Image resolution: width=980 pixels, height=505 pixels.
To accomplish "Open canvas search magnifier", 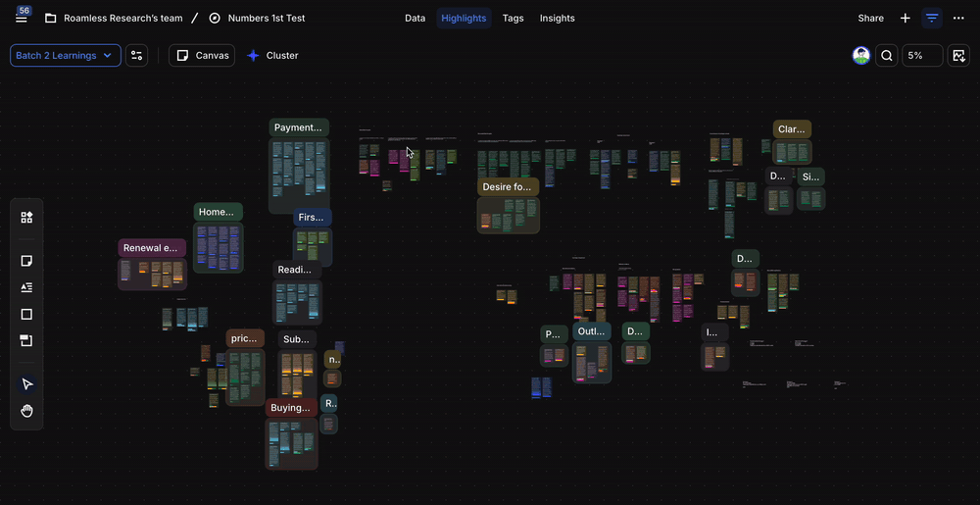I will 887,56.
